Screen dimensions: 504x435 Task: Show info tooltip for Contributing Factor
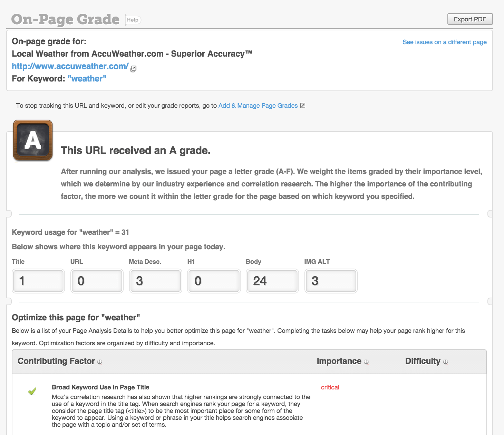click(x=100, y=362)
